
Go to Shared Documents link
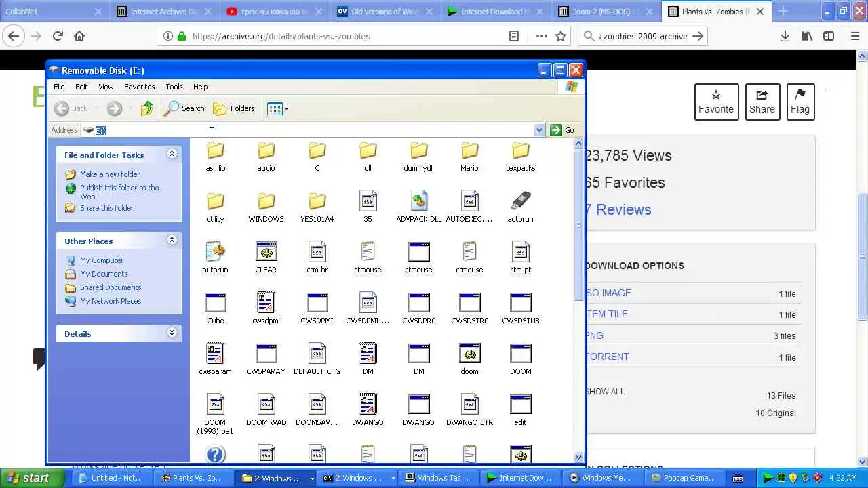click(111, 287)
